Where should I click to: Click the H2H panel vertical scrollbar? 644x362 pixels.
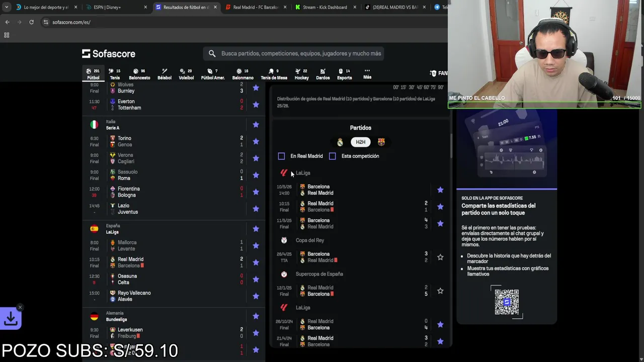[x=451, y=145]
